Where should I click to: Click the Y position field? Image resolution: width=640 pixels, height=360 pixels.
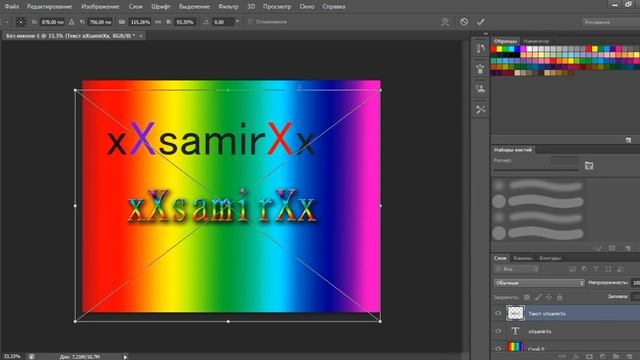(x=100, y=22)
